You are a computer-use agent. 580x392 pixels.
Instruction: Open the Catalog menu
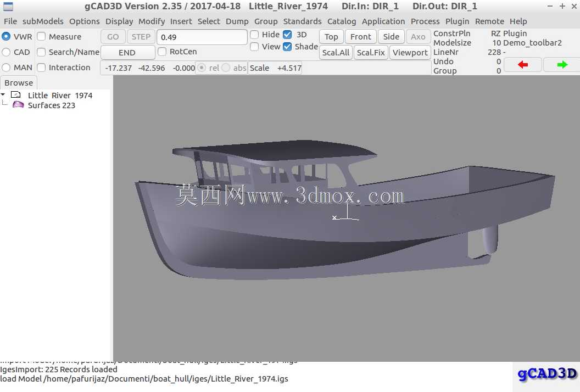click(342, 21)
